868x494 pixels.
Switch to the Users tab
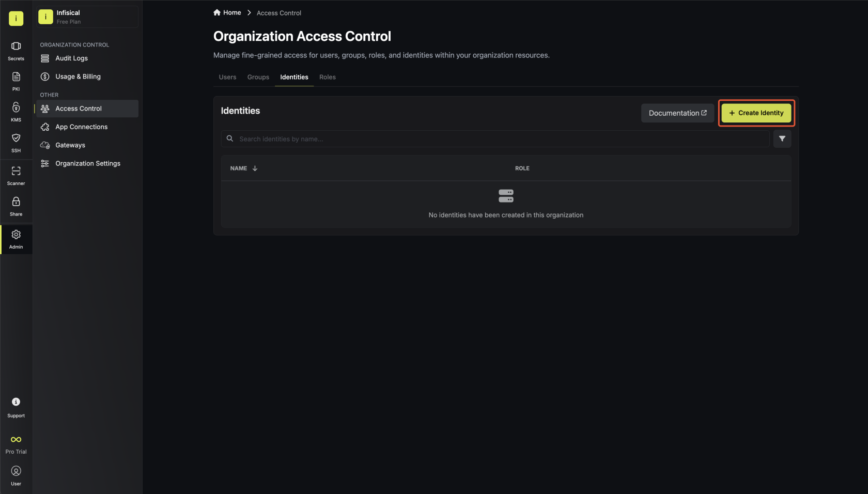click(x=227, y=77)
